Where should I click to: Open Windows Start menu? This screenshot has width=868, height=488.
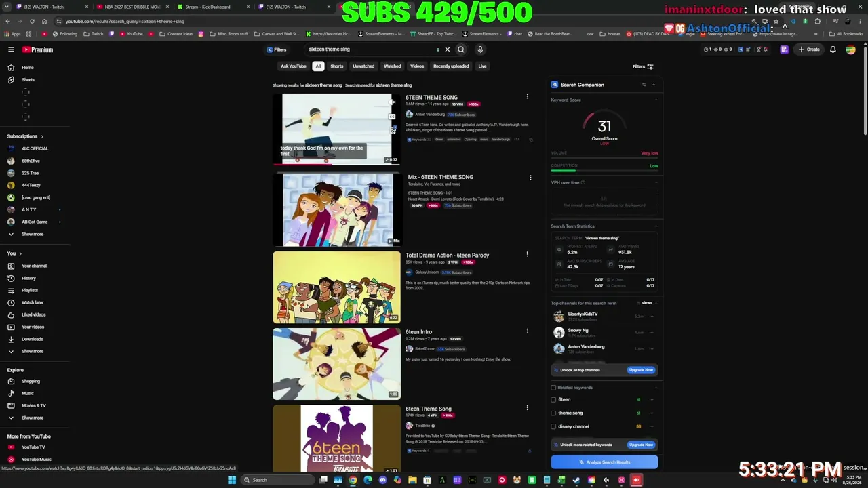tap(232, 480)
